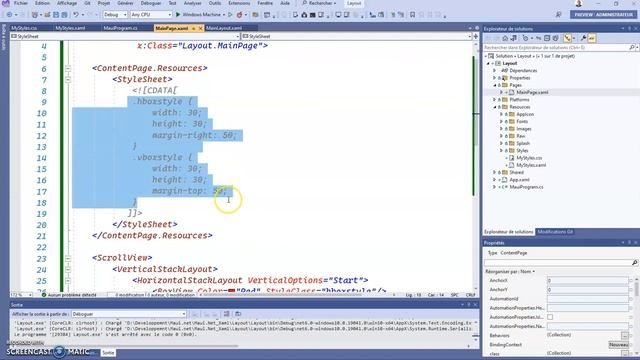
Task: Click the search magnifier in Solution Explorer
Action: click(x=632, y=47)
